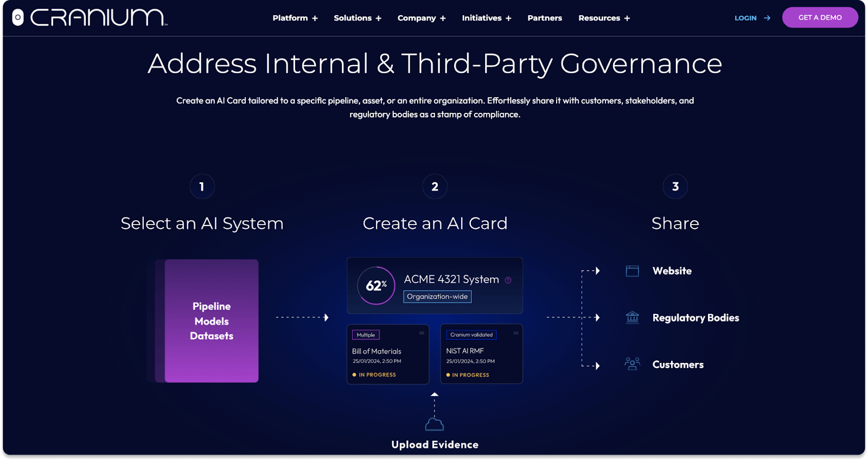868x461 pixels.
Task: Select the Organization-wide tag
Action: coord(437,297)
